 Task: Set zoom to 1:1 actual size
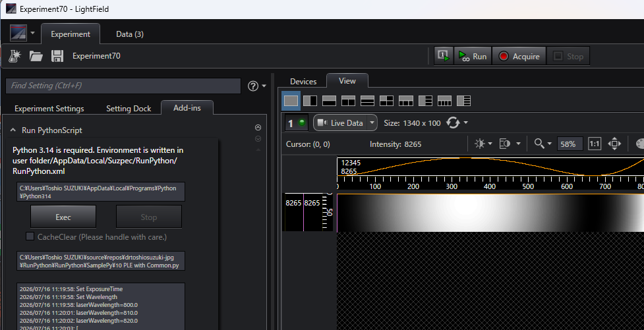[x=595, y=144]
